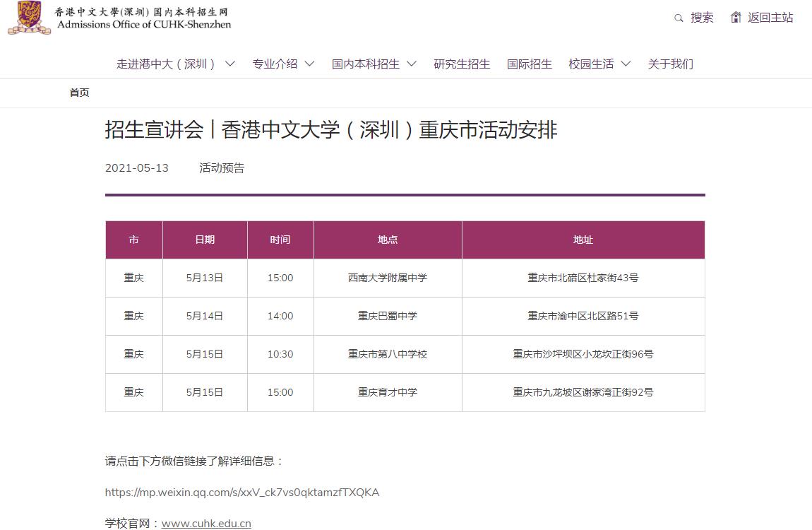
Task: Click the house icon beside 返回主站
Action: coord(736,17)
